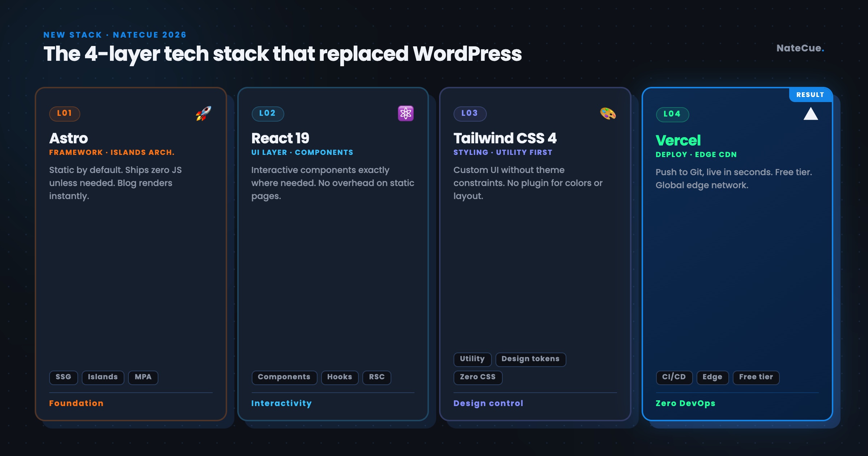This screenshot has height=456, width=868.
Task: Click the Astro card title
Action: coord(69,138)
